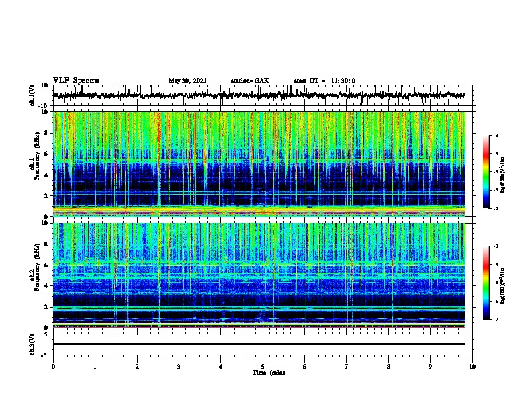Click the ch.1 spectrogram color bar
The height and width of the screenshot is (411, 532).
486,172
